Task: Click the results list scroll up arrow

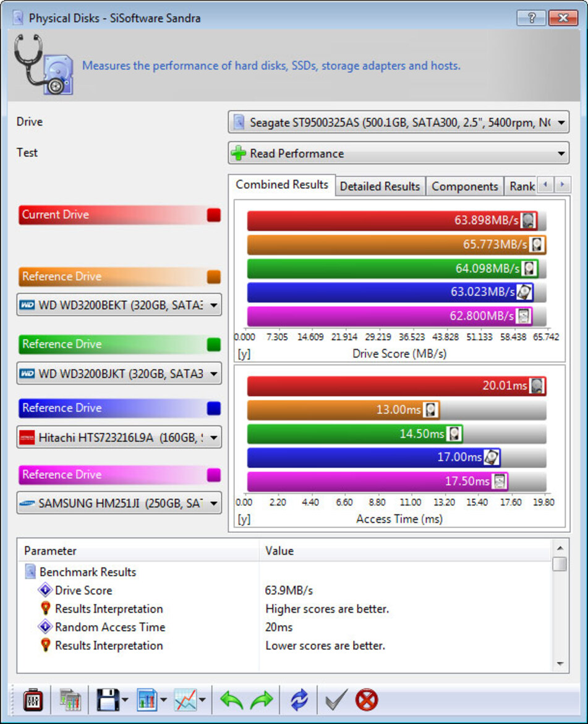Action: tap(560, 548)
